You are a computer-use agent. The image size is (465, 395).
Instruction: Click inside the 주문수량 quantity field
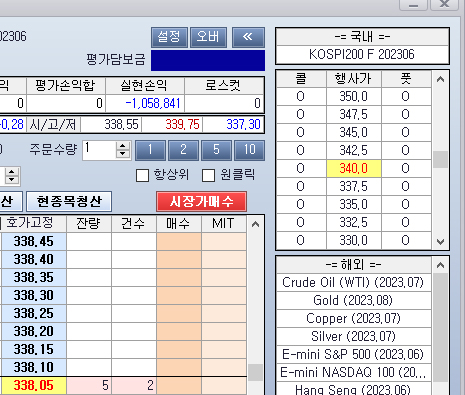coord(99,150)
